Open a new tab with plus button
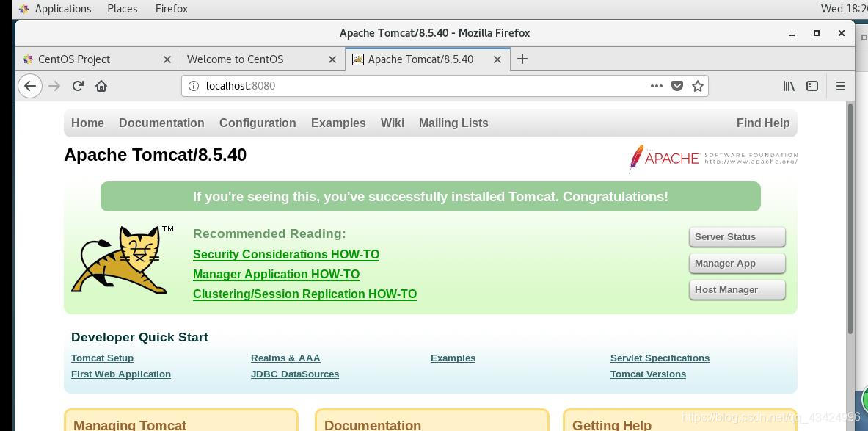This screenshot has height=431, width=868. click(x=522, y=59)
